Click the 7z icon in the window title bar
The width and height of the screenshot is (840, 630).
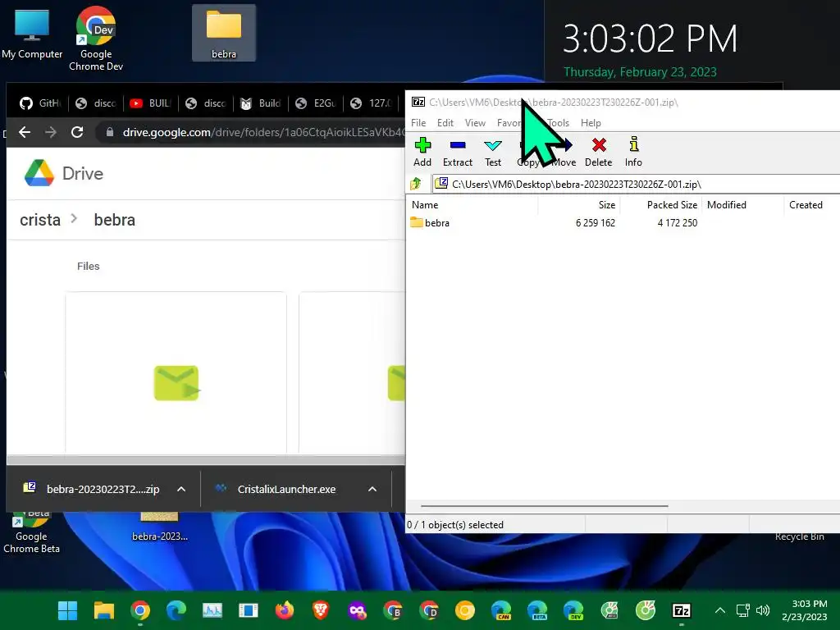click(418, 102)
